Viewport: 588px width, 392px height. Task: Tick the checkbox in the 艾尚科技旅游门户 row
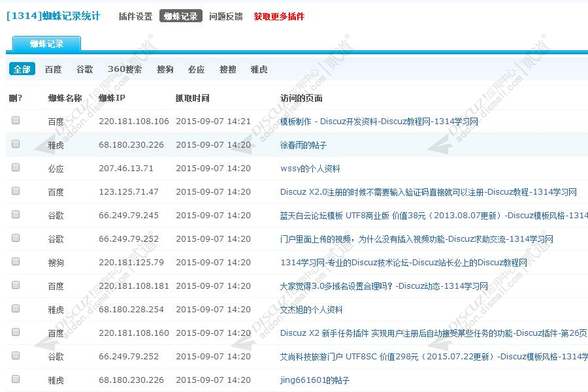click(x=16, y=355)
